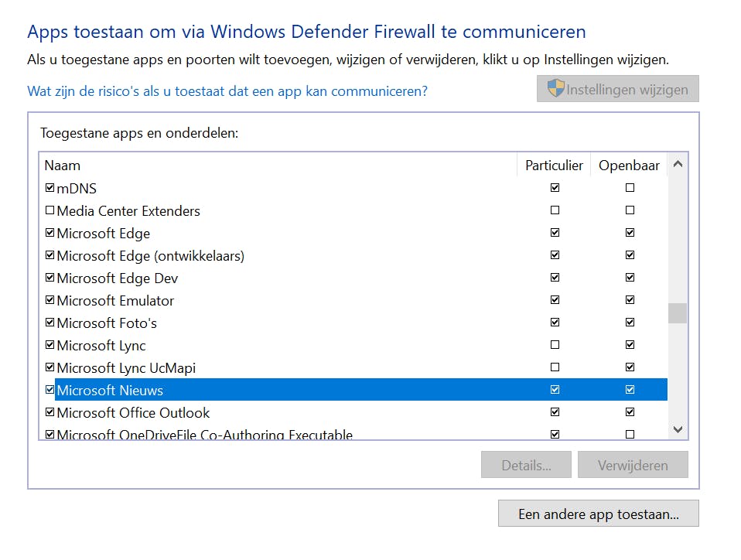Open Details for the selected app
Screen dimensions: 741x560
(x=526, y=466)
